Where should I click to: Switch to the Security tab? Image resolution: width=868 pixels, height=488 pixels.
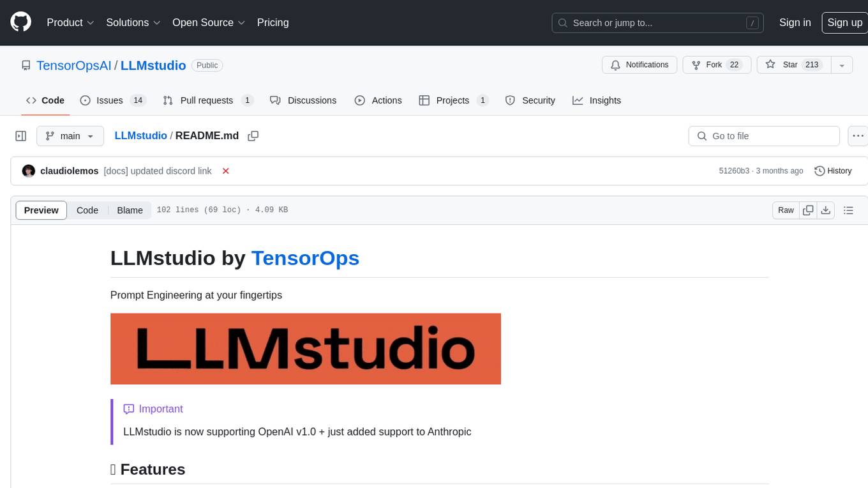530,100
